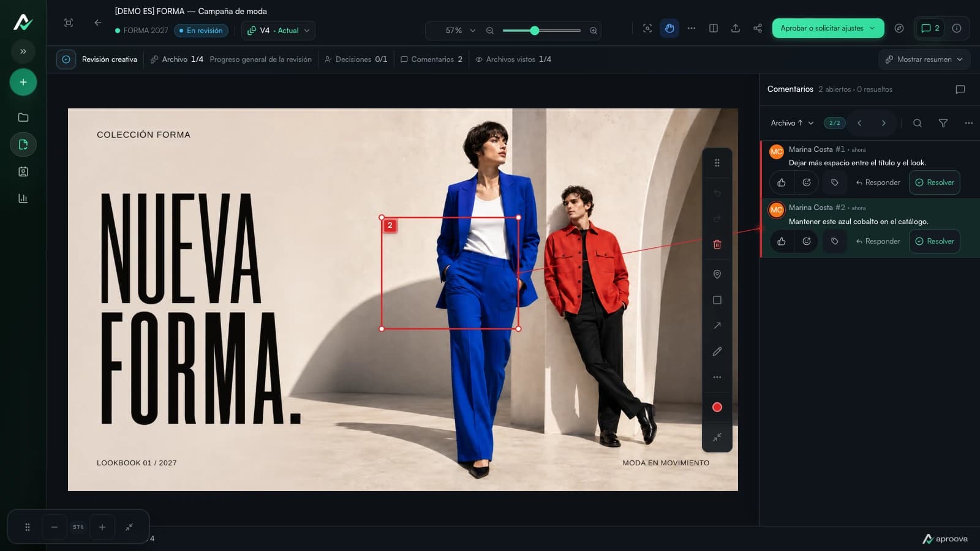
Task: Select the file review sidebar icon
Action: [23, 144]
